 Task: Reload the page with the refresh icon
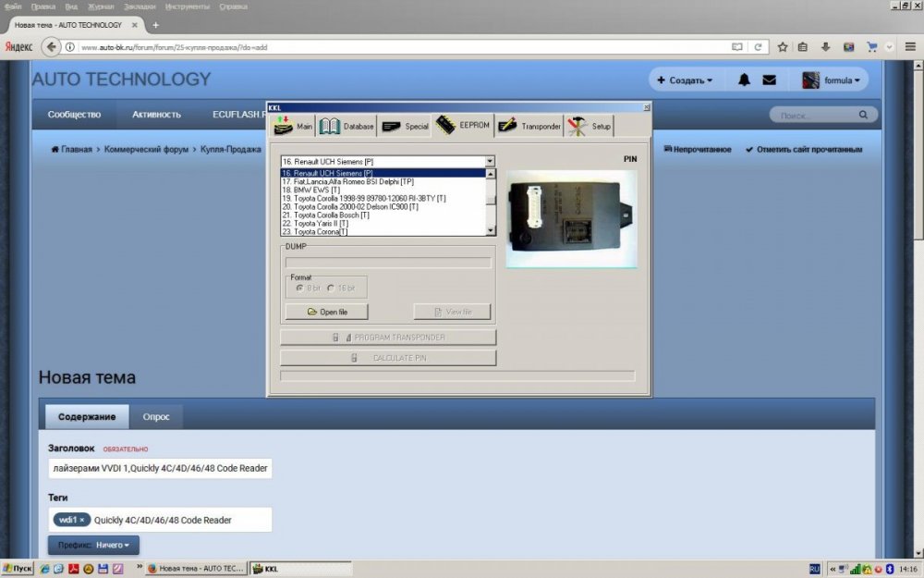758,46
